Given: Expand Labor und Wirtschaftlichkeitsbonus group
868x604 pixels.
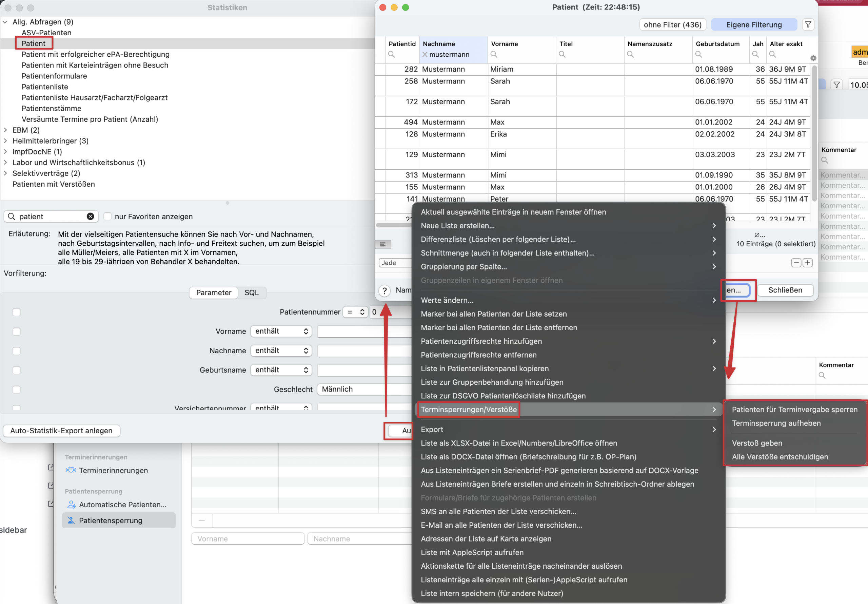Looking at the screenshot, I should point(5,163).
